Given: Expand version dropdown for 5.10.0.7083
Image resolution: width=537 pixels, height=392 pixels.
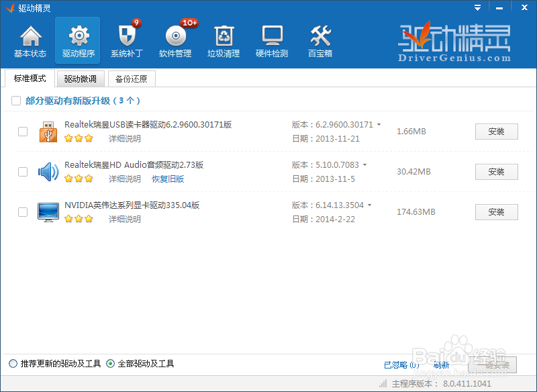Looking at the screenshot, I should [x=364, y=165].
